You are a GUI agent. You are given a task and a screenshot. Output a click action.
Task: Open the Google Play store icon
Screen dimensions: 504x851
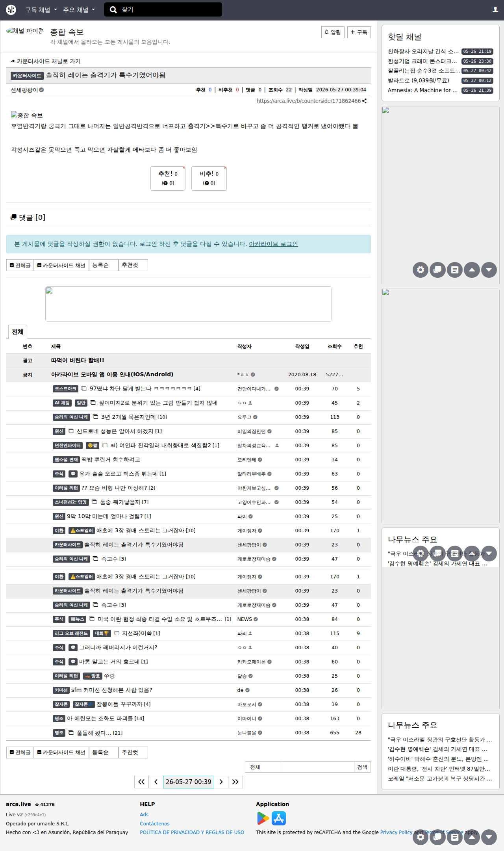coord(263,818)
